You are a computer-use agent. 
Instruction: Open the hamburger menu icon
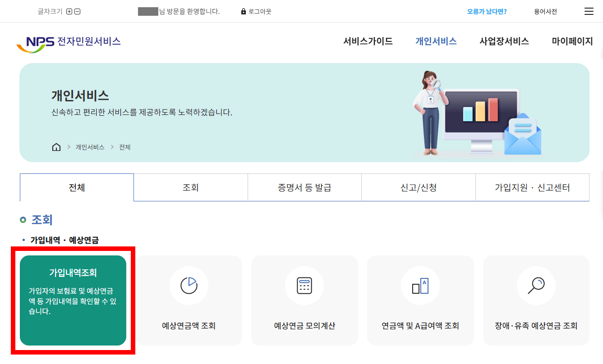click(589, 11)
